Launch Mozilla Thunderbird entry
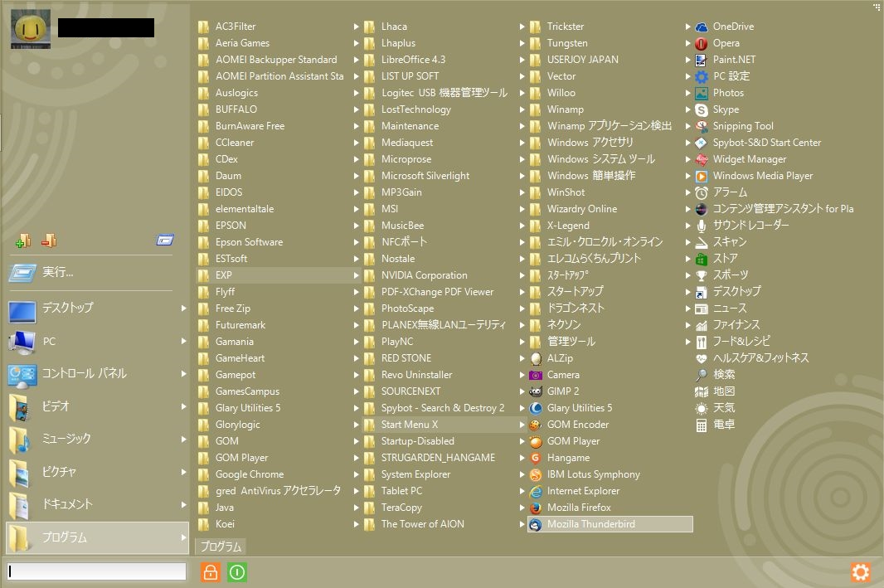884x588 pixels. [x=610, y=524]
